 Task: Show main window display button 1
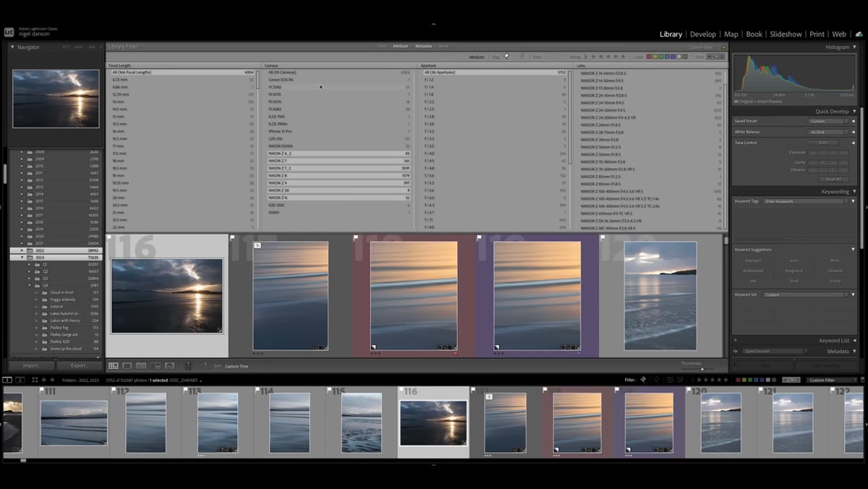[x=7, y=380]
